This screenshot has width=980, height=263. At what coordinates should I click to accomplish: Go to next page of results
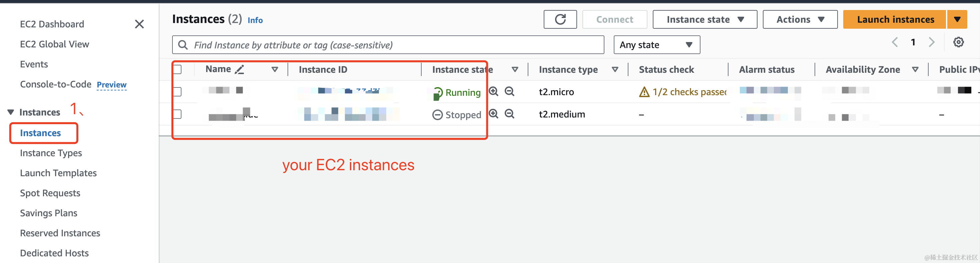(931, 42)
